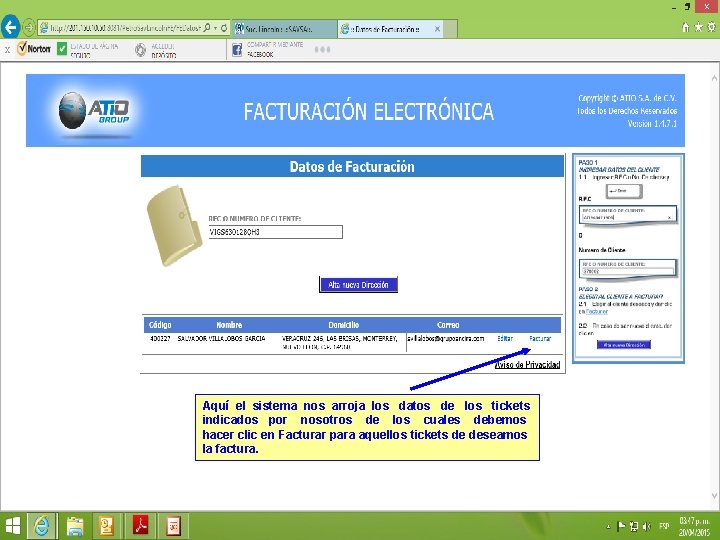
Task: Close the Datos de Facturación tab
Action: click(438, 29)
